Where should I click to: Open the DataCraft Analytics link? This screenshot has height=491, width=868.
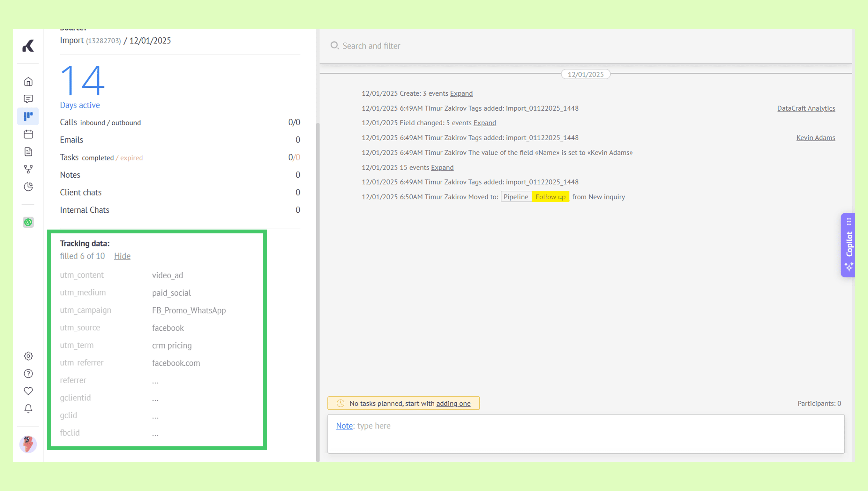806,108
